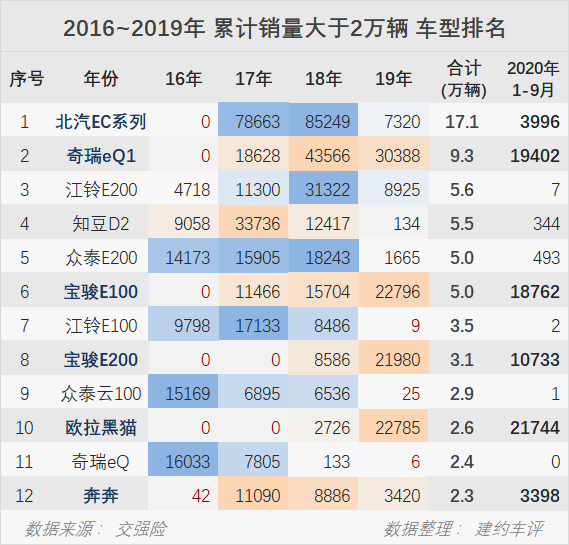
Task: Click the cell with value 18762
Action: (x=535, y=292)
